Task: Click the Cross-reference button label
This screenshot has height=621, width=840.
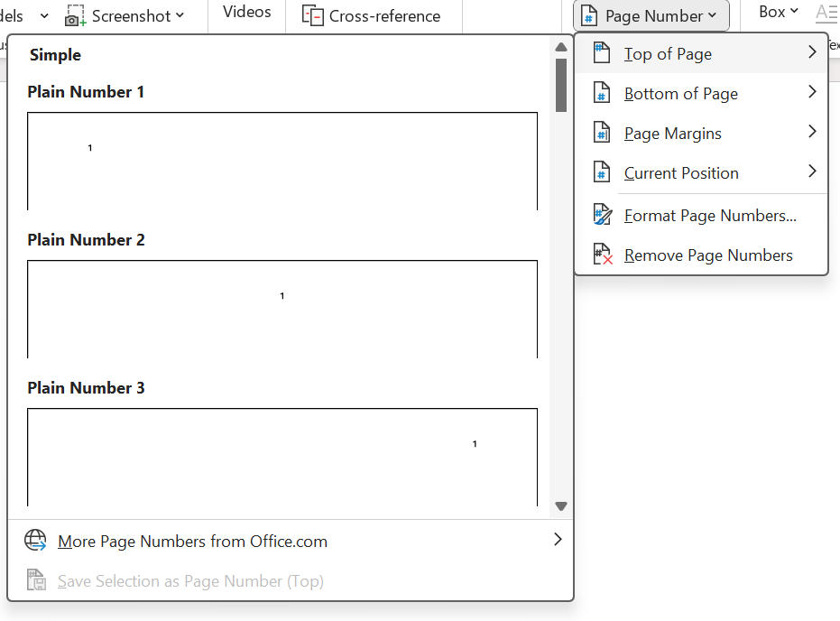Action: (x=384, y=16)
